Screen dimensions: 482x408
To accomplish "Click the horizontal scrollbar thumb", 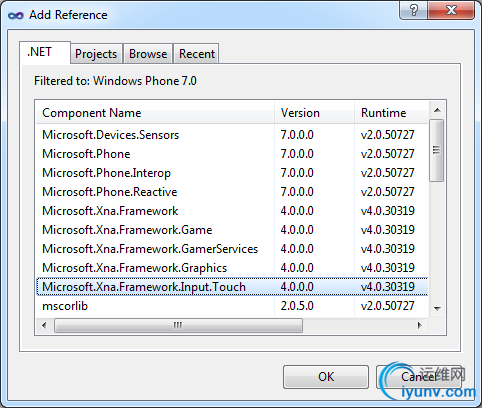I will click(x=178, y=325).
